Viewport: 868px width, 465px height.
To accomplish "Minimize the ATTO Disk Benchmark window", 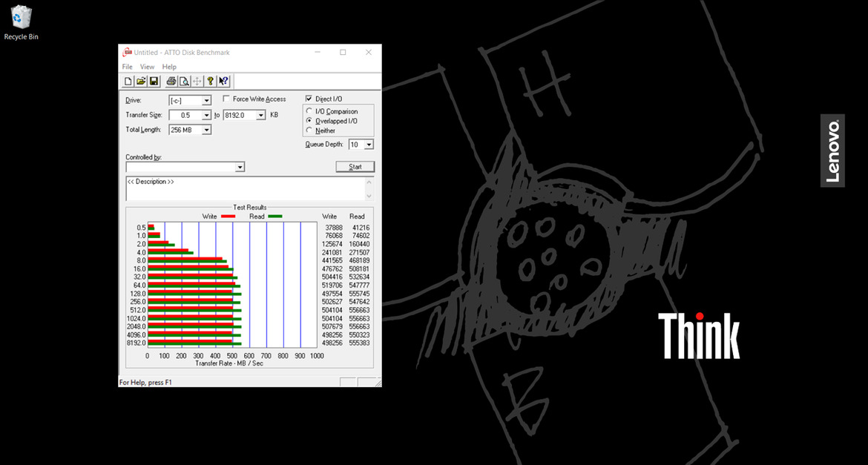I will click(318, 53).
